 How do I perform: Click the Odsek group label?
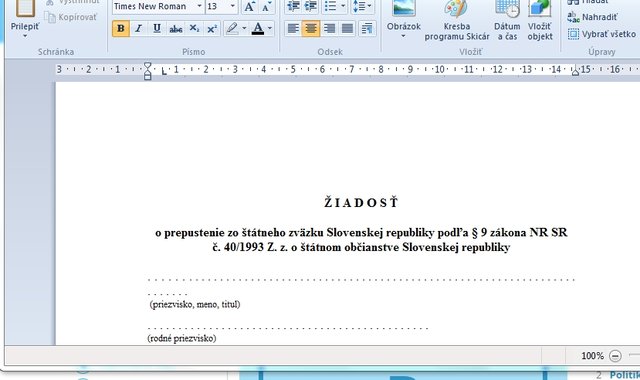(x=330, y=52)
